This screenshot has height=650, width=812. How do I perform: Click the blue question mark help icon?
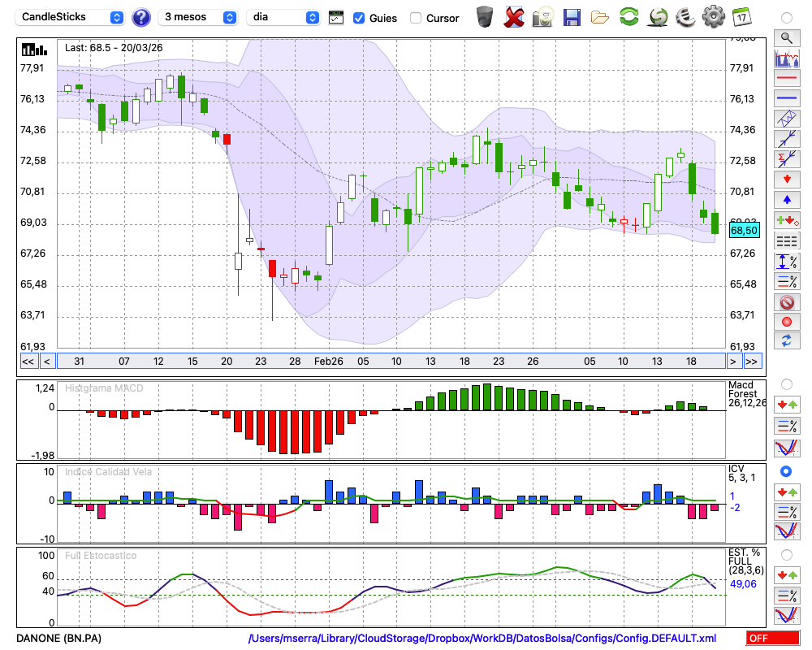point(140,17)
